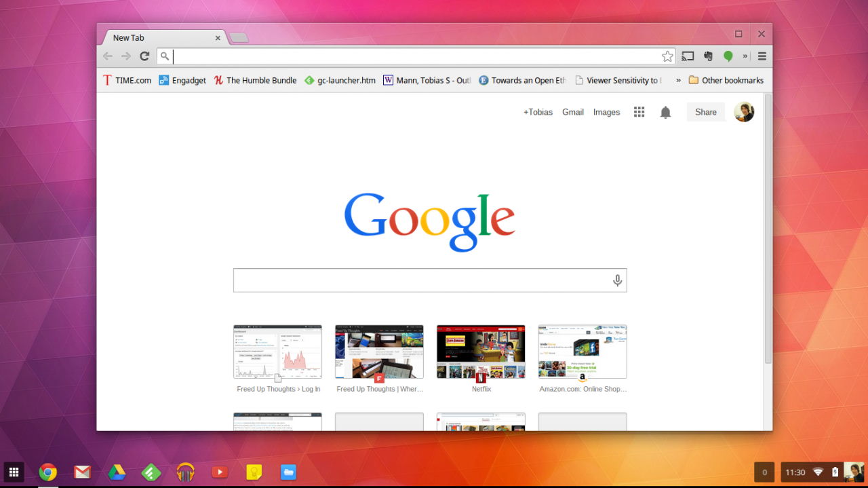Open Google notifications bell
The image size is (868, 488).
click(666, 112)
